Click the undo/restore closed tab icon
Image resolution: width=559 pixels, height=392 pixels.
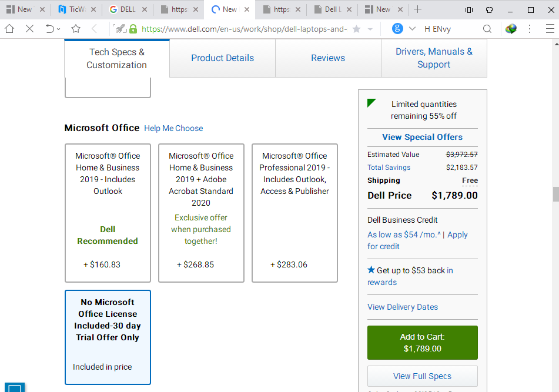coord(49,29)
